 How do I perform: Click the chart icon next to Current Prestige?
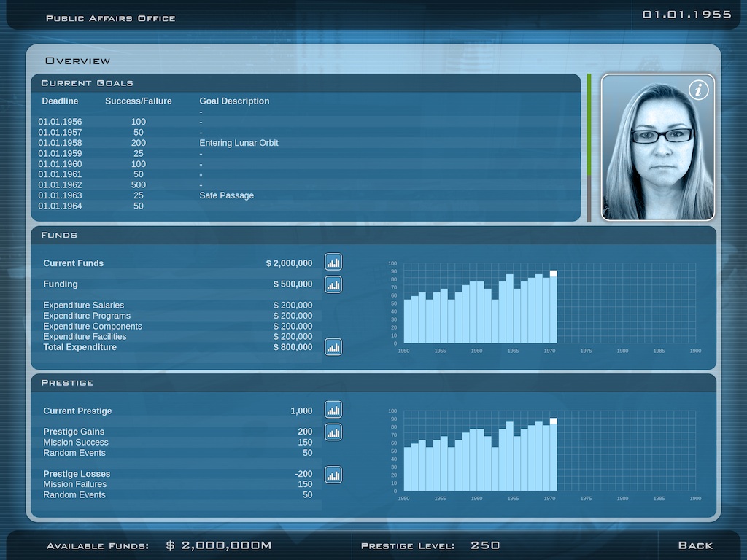(x=333, y=410)
